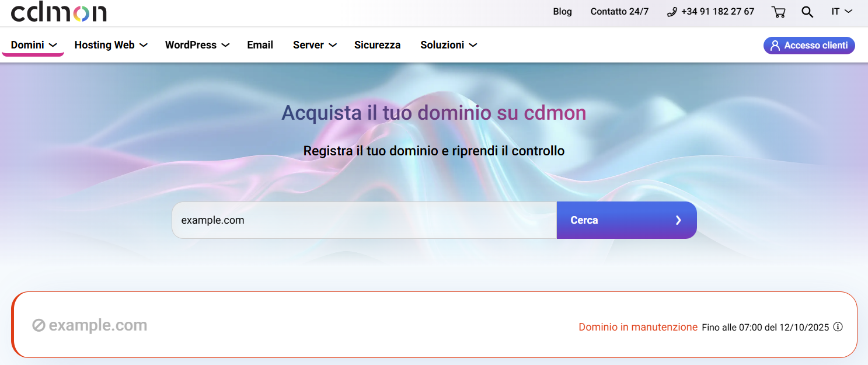Open the Blog link
The height and width of the screenshot is (365, 868).
coord(562,12)
